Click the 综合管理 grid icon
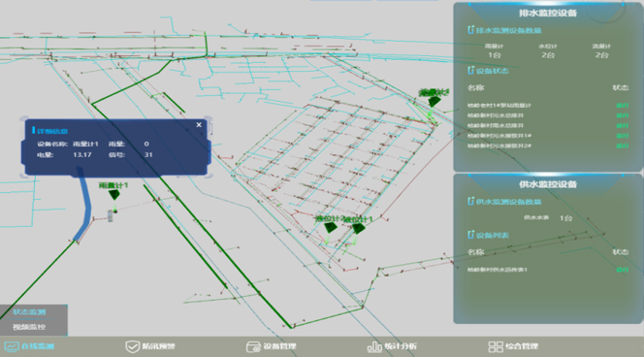This screenshot has height=357, width=644. pos(496,346)
